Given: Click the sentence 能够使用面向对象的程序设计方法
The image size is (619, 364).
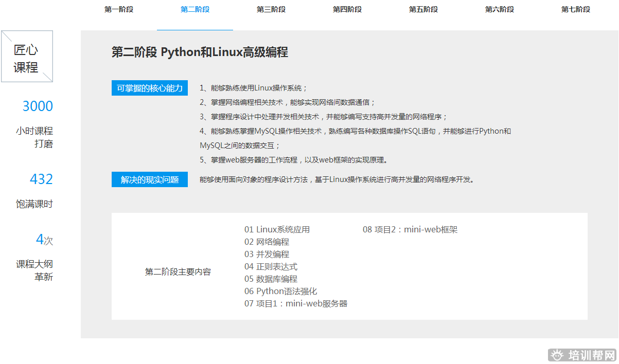Looking at the screenshot, I should point(337,179).
